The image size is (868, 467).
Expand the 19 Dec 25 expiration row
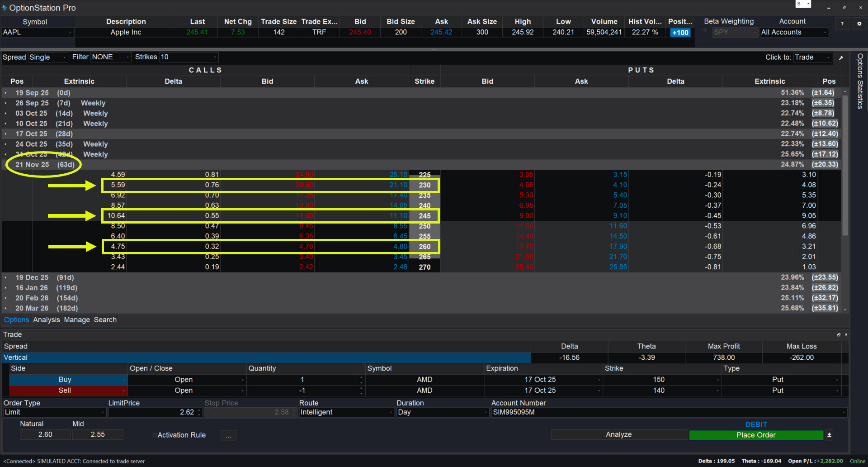[5, 277]
